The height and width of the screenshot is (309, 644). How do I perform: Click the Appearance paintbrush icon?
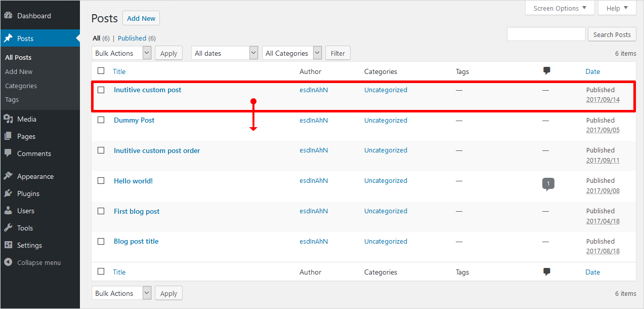coord(8,176)
